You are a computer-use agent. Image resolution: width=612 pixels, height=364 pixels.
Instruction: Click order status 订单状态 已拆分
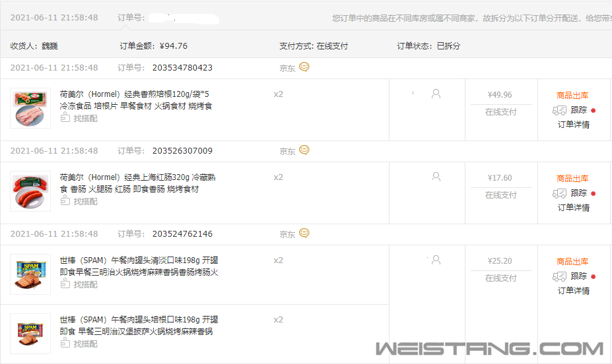(x=428, y=45)
